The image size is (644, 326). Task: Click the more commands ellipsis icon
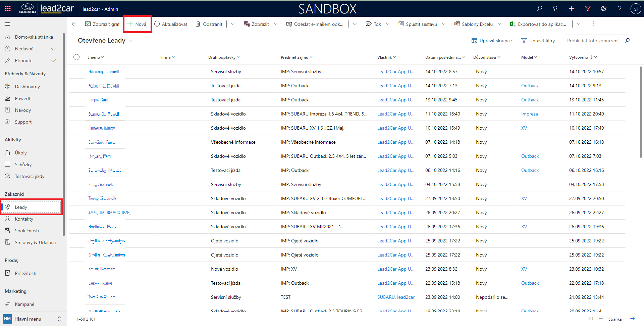point(593,24)
